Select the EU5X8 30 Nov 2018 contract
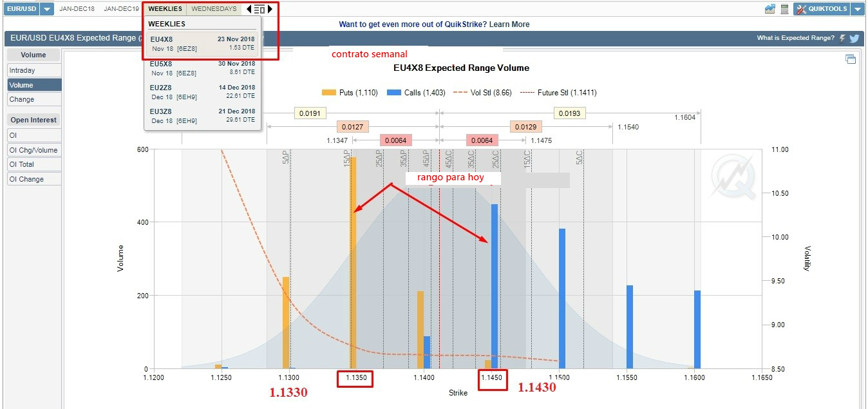 point(202,68)
